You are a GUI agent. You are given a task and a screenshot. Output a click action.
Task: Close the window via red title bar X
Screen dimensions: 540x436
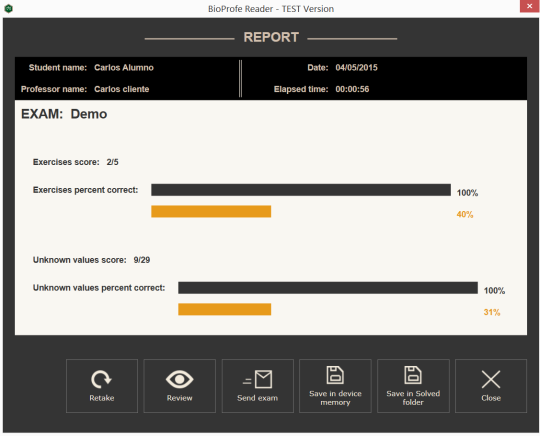tap(529, 6)
